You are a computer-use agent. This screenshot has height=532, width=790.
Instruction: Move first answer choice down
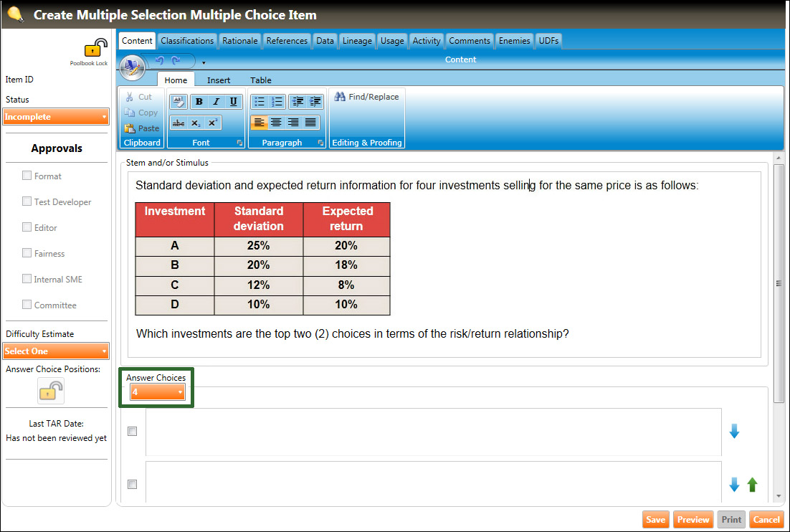(734, 431)
